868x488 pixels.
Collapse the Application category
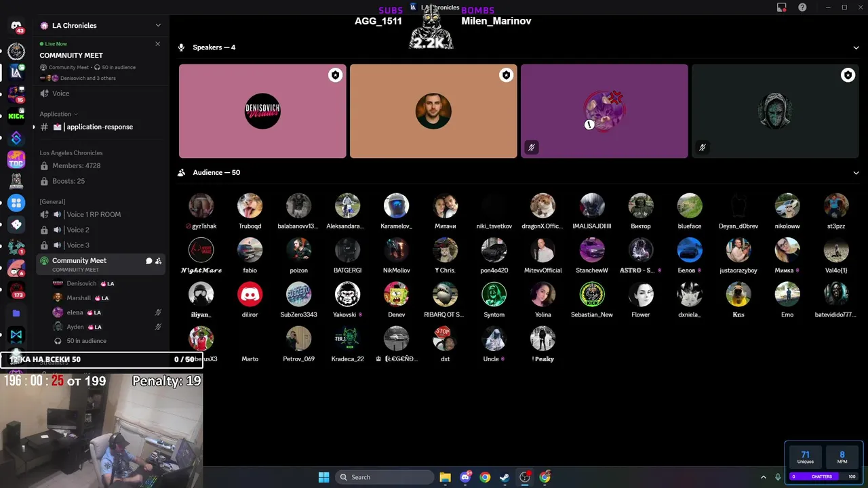58,114
